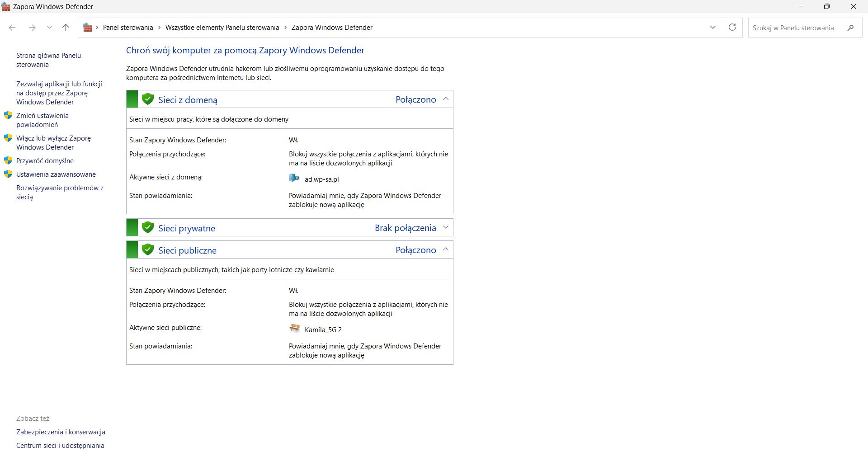Click shield icon beside 'Zmień ustawienia powiadomień'

(8, 115)
